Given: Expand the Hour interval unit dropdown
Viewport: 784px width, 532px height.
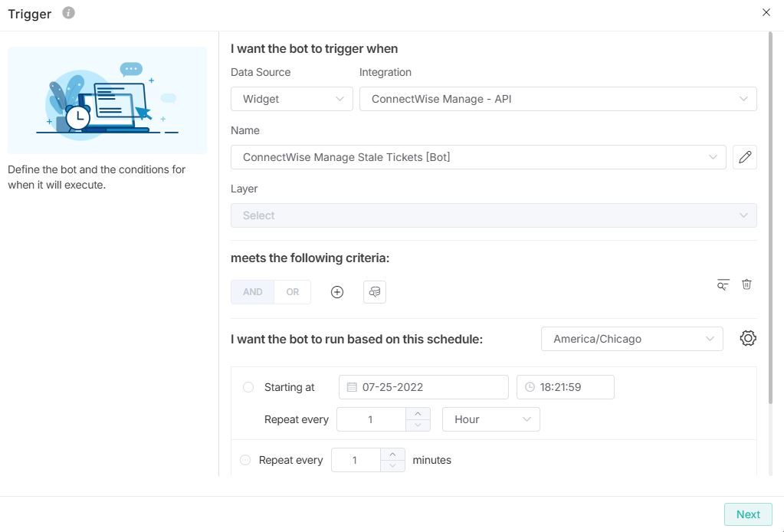Looking at the screenshot, I should (x=490, y=419).
